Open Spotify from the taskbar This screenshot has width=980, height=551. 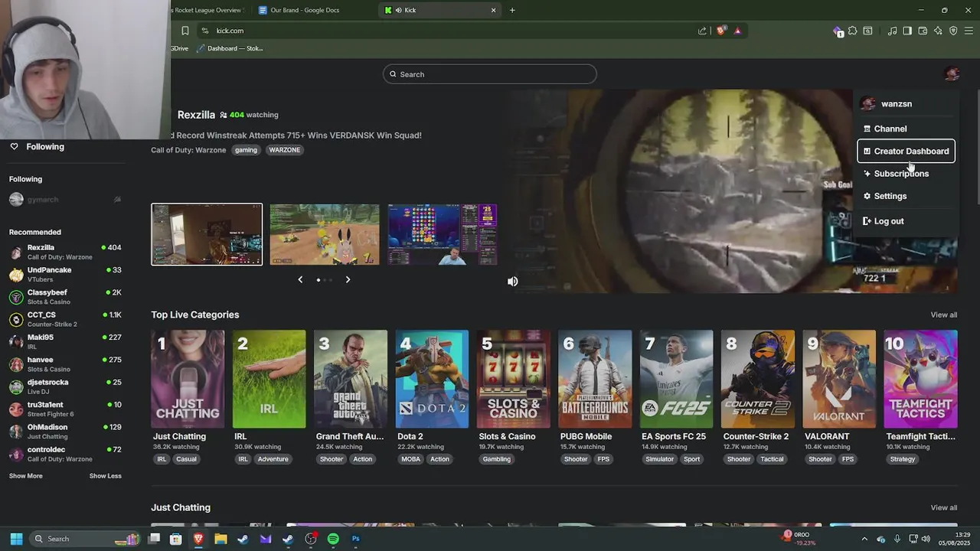[333, 539]
